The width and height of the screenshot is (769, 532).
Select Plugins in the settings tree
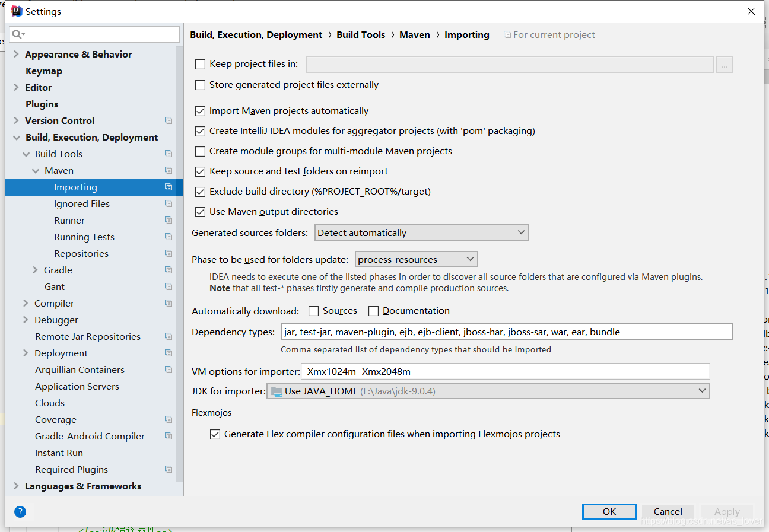42,104
